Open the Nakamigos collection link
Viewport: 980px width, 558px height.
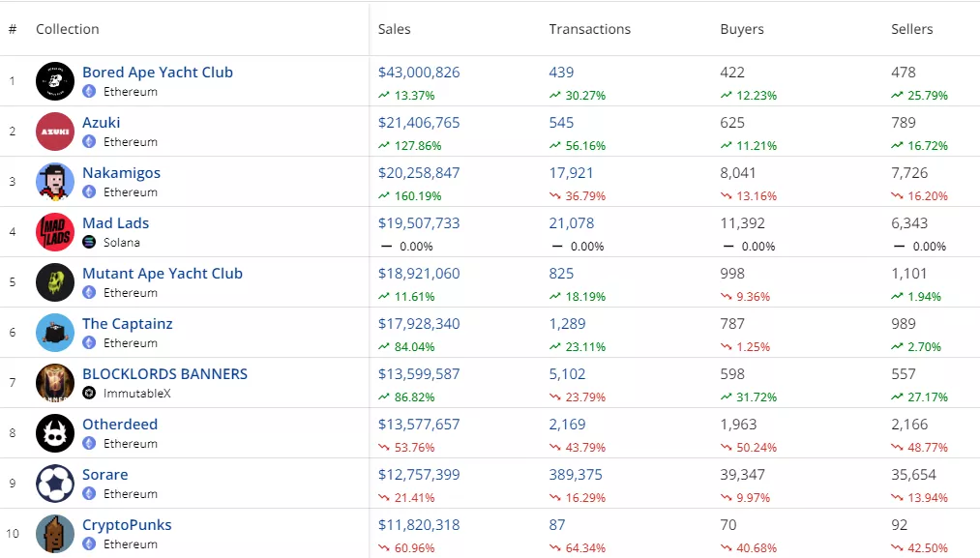[x=121, y=173]
